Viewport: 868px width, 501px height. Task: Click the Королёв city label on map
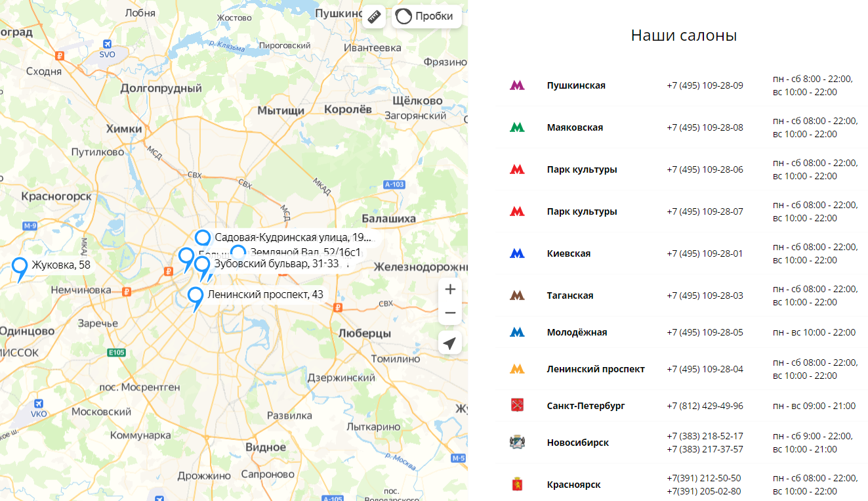point(348,109)
